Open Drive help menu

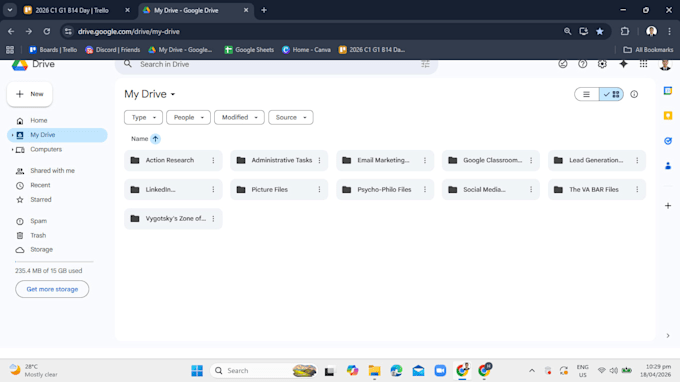[582, 64]
